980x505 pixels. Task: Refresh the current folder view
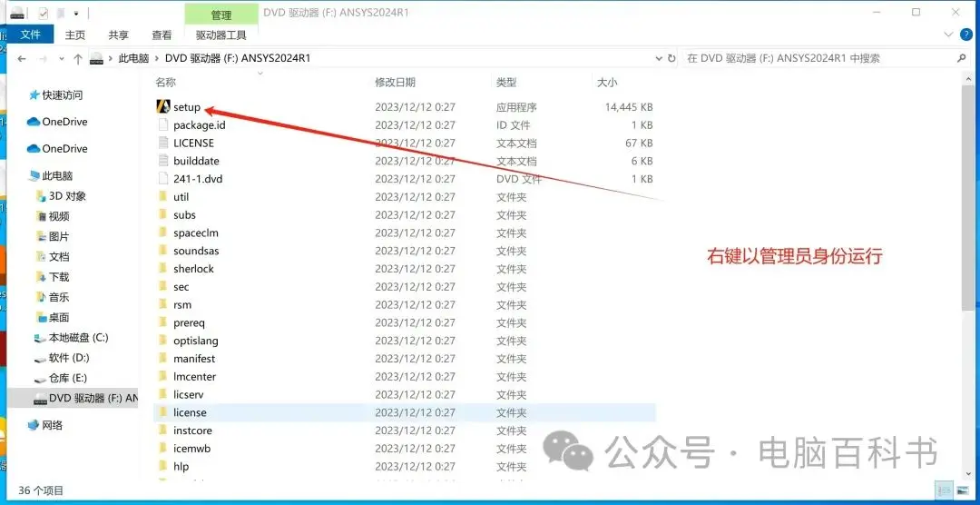click(x=671, y=58)
